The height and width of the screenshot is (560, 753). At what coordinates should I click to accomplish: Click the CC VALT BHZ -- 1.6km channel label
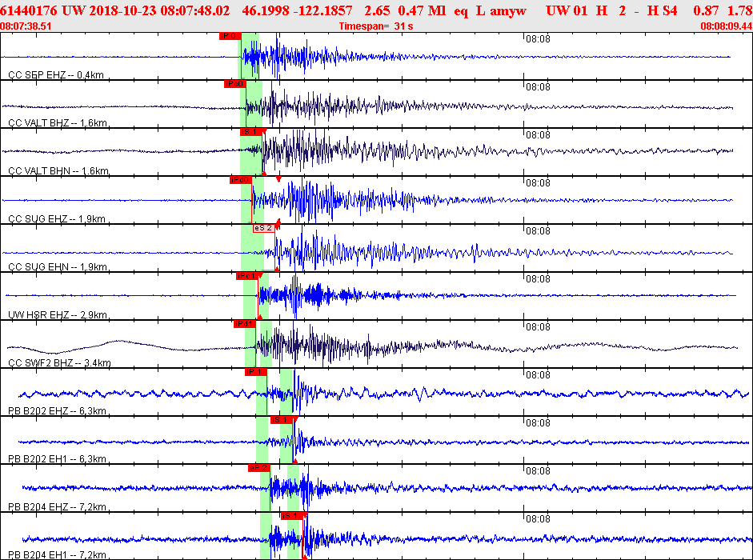pyautogui.click(x=58, y=123)
